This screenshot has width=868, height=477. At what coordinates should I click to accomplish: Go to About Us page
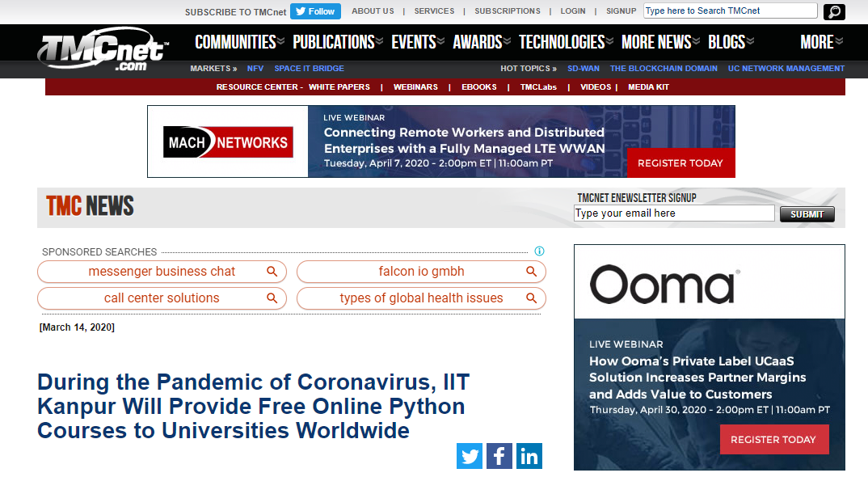coord(373,11)
